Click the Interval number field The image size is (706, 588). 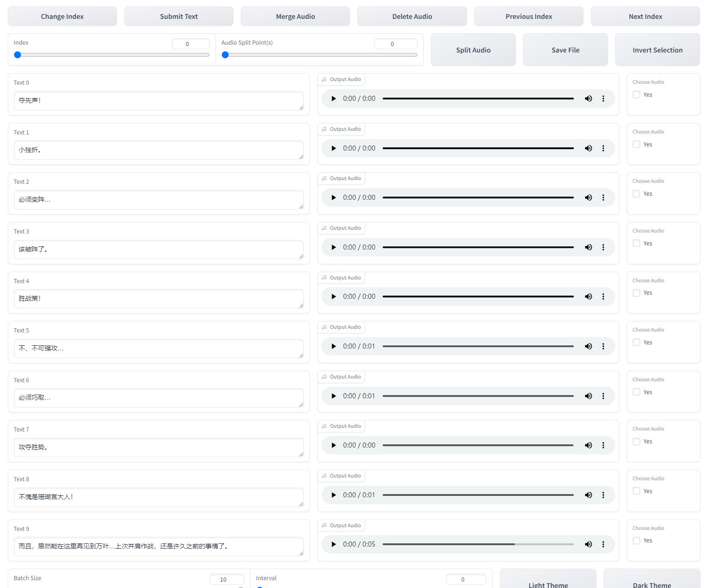[466, 579]
